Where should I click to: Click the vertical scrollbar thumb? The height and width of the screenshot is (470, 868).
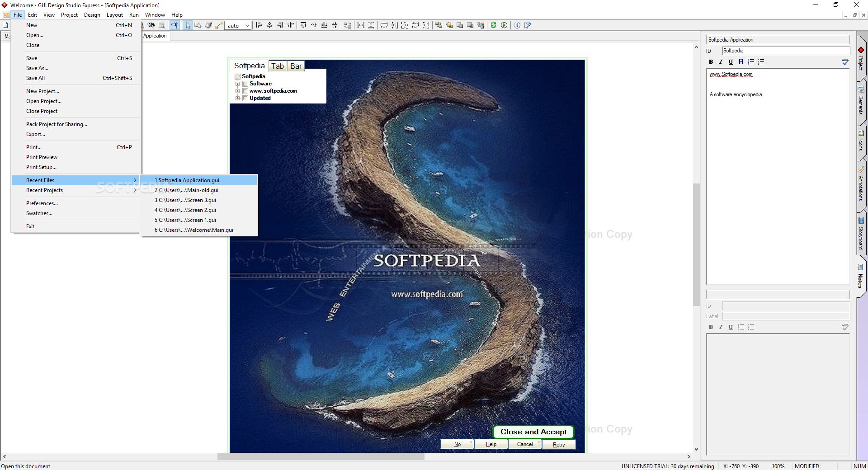[696, 244]
